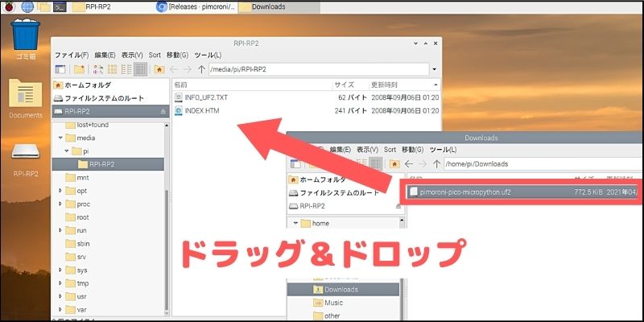
Task: Click back arrow in RPI-RP2 window
Action: coord(174,69)
